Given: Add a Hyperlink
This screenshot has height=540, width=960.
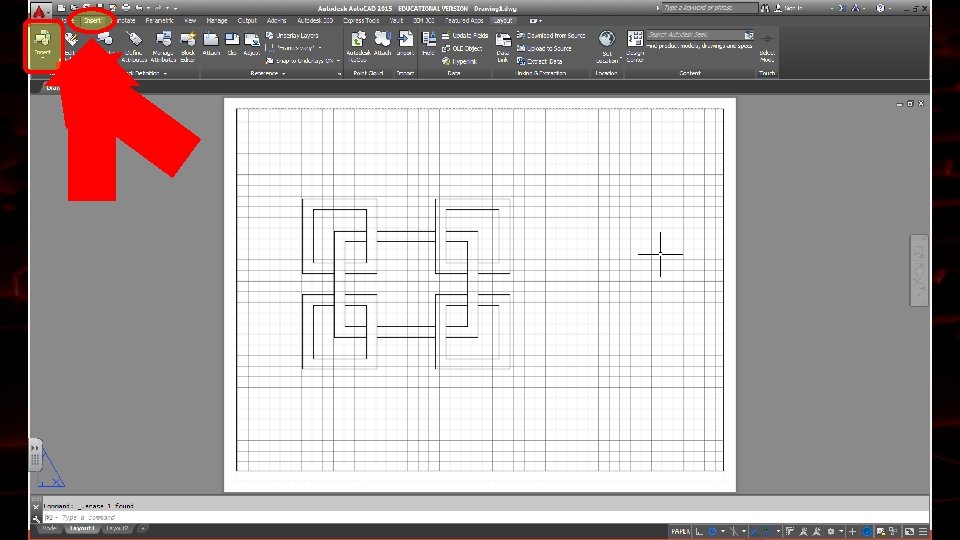Looking at the screenshot, I should 459,61.
